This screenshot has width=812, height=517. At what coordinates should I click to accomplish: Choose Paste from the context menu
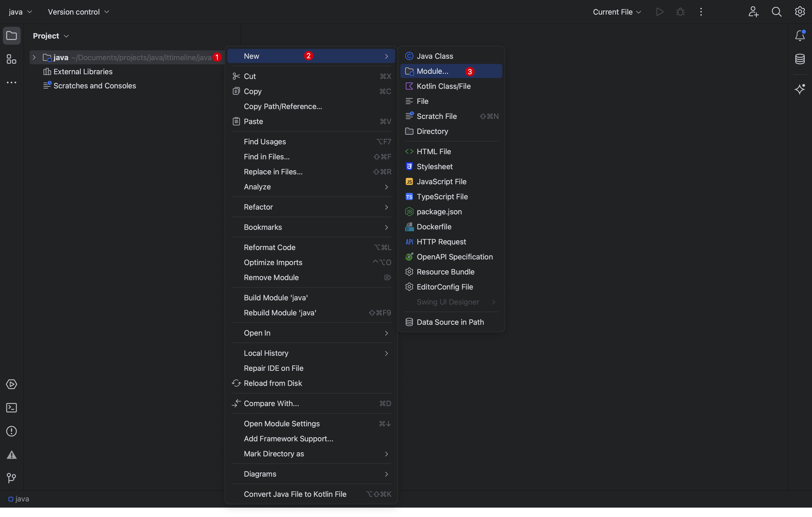(311, 121)
